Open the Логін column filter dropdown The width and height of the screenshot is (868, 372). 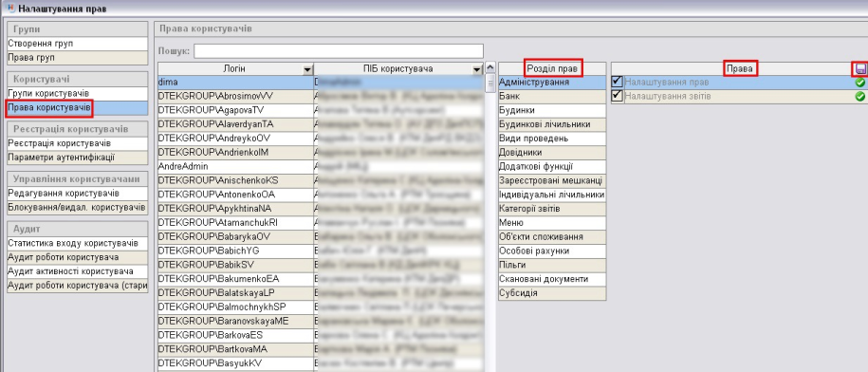click(307, 70)
